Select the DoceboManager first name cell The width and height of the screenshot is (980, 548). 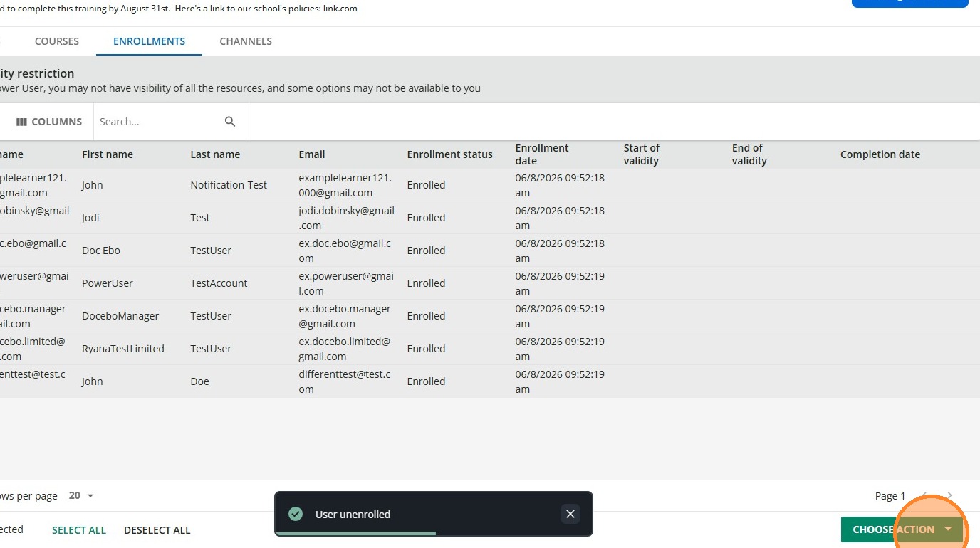(x=120, y=316)
